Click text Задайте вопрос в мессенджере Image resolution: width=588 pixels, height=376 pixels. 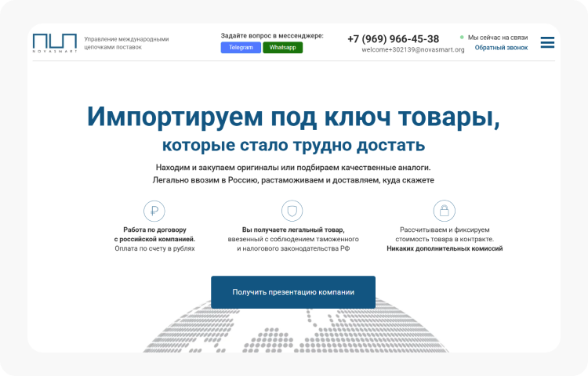[x=272, y=36]
